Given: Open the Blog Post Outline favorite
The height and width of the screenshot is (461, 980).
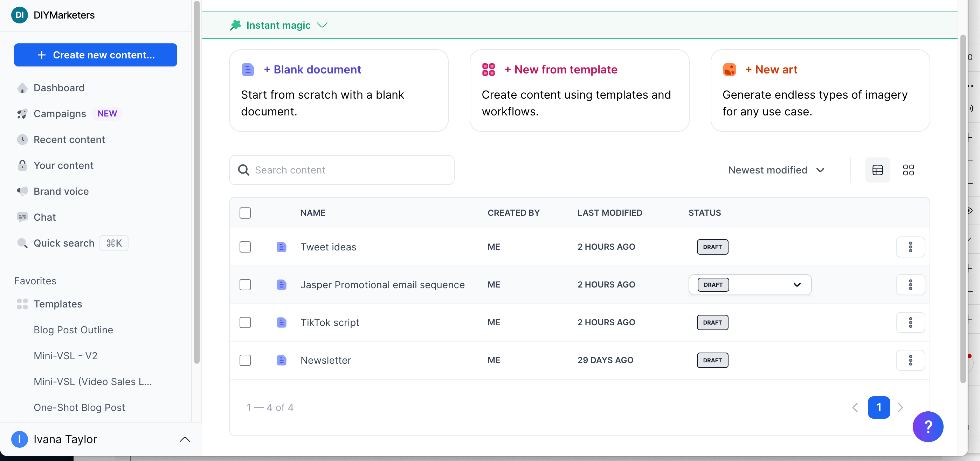Looking at the screenshot, I should [x=73, y=330].
